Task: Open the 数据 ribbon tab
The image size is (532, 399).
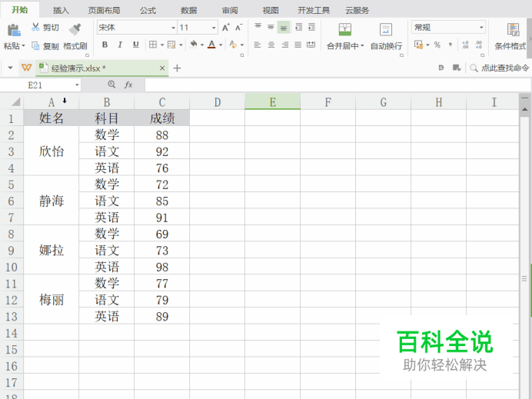Action: 188,11
